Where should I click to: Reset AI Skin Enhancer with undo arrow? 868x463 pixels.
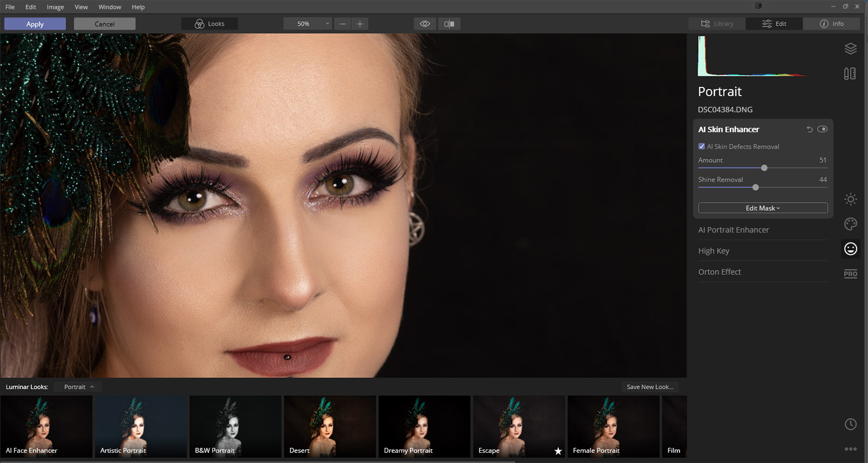(809, 129)
